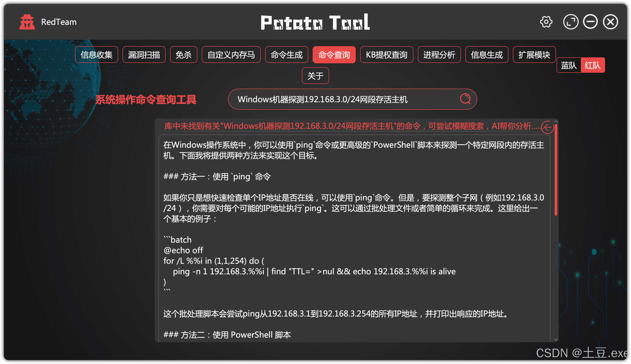The image size is (631, 364).
Task: Click the fullscreen expand window icon
Action: [x=570, y=22]
